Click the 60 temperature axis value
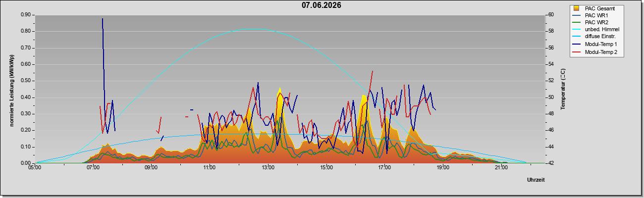Image resolution: width=644 pixels, height=198 pixels. (551, 14)
